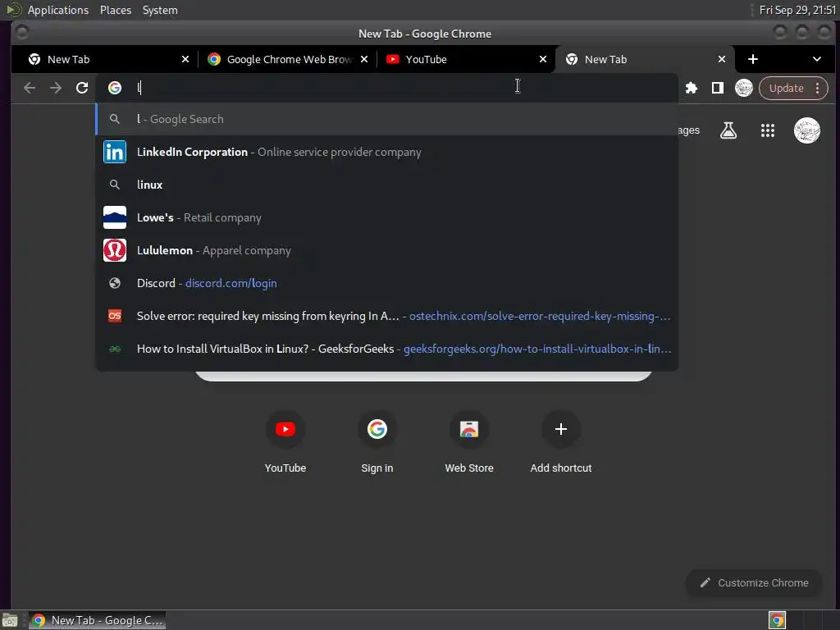
Task: Switch to the YouTube tab
Action: [x=466, y=59]
